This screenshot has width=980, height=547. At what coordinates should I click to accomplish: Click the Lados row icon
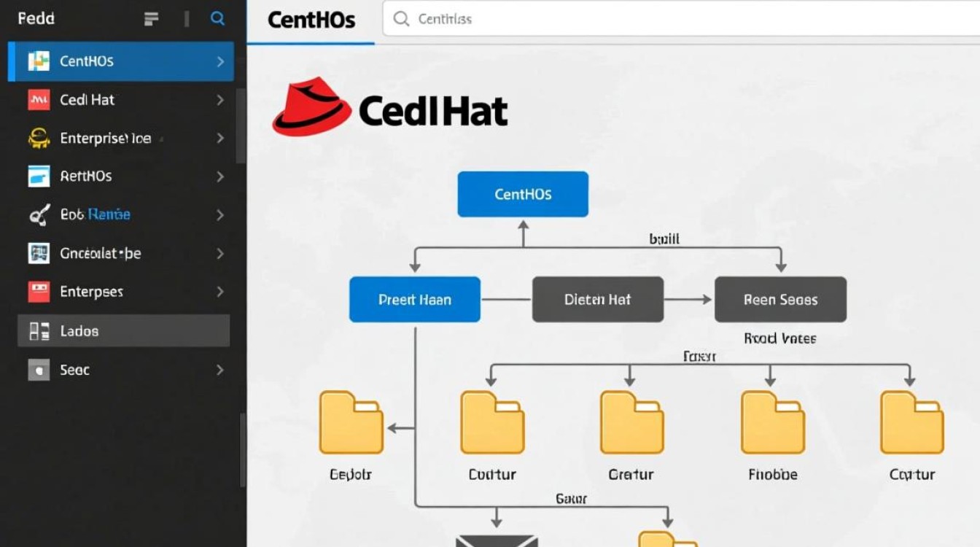(39, 331)
